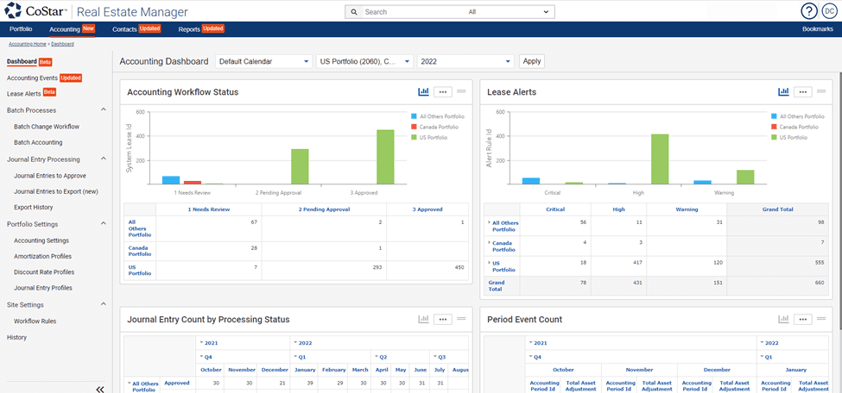Image resolution: width=842 pixels, height=393 pixels.
Task: Open more options menu for Lease Alerts
Action: 803,92
